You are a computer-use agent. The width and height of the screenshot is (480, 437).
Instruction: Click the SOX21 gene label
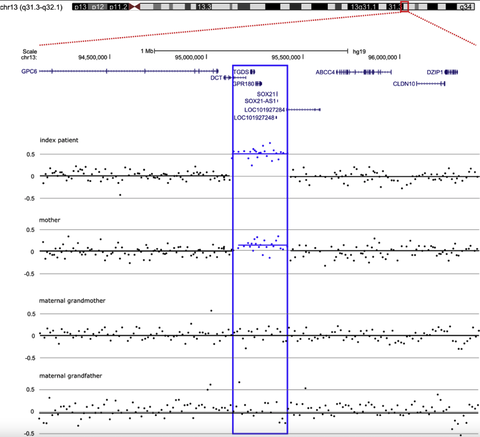coord(266,94)
